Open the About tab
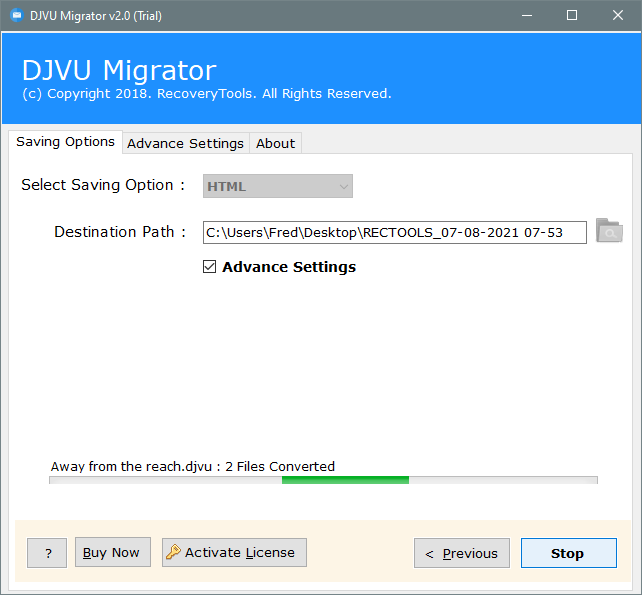 coord(276,143)
